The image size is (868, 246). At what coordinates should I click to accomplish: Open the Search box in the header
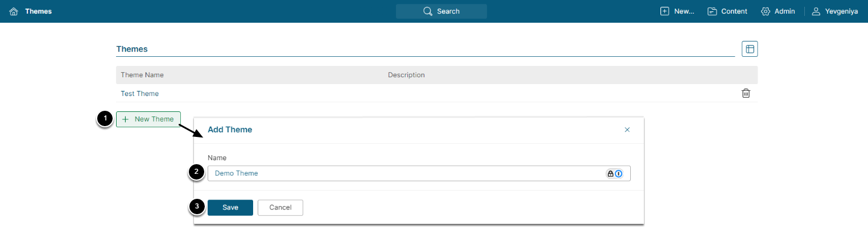point(441,11)
